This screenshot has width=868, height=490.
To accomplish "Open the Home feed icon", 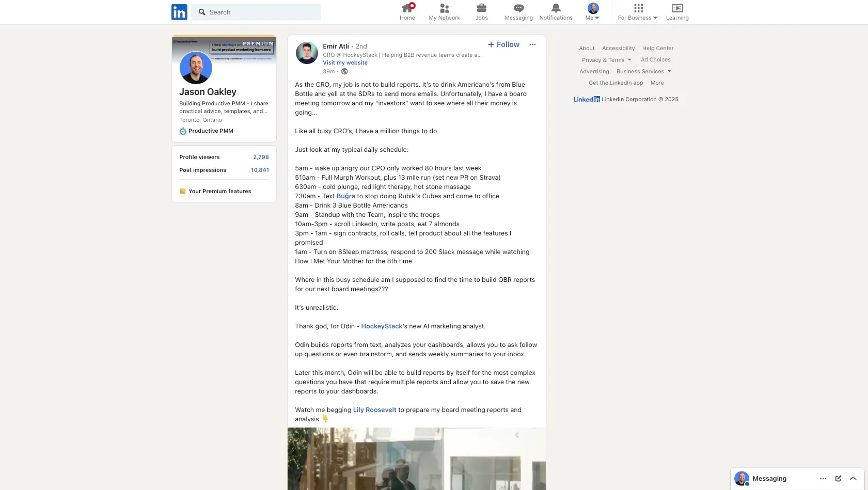I will (407, 8).
